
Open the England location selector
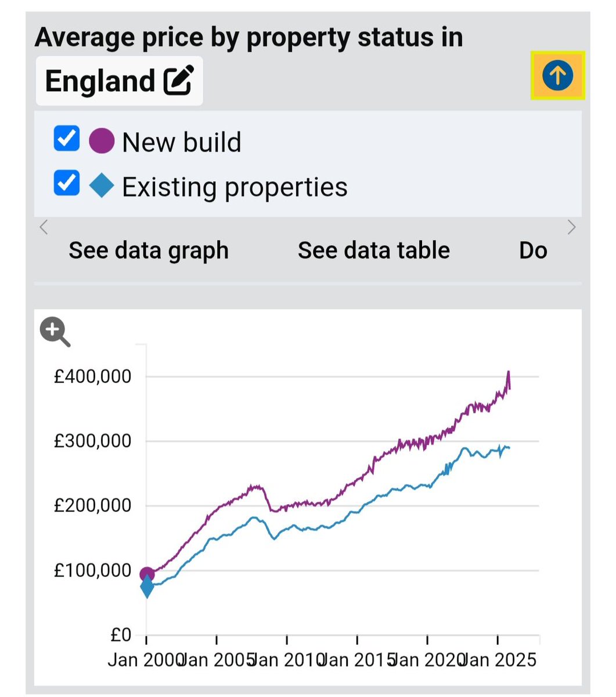[119, 81]
